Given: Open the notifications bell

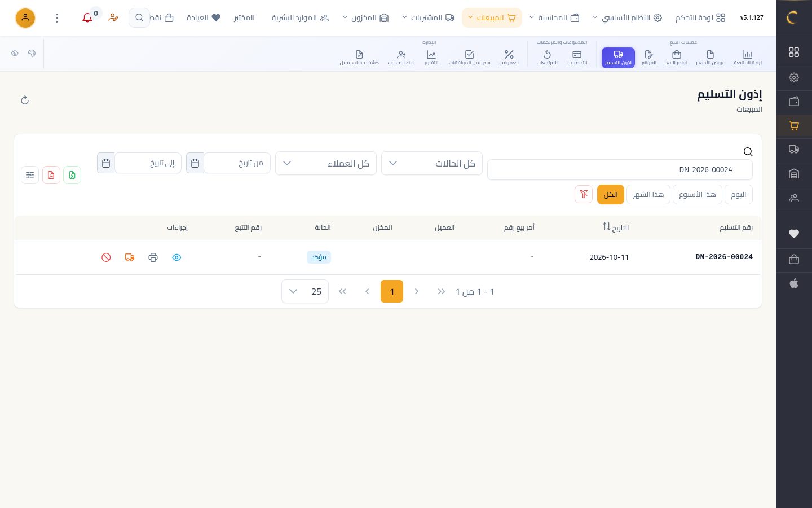Looking at the screenshot, I should point(87,18).
